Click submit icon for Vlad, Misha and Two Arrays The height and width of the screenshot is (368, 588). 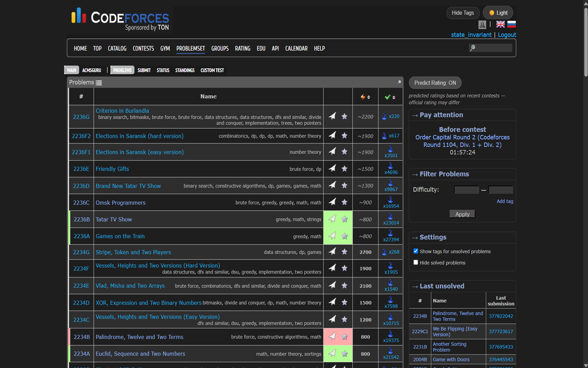(332, 285)
